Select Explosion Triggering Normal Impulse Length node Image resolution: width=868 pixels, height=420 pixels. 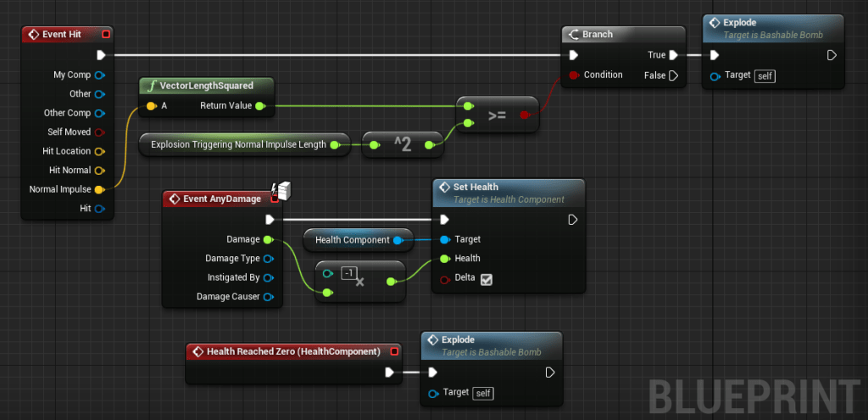click(x=239, y=145)
